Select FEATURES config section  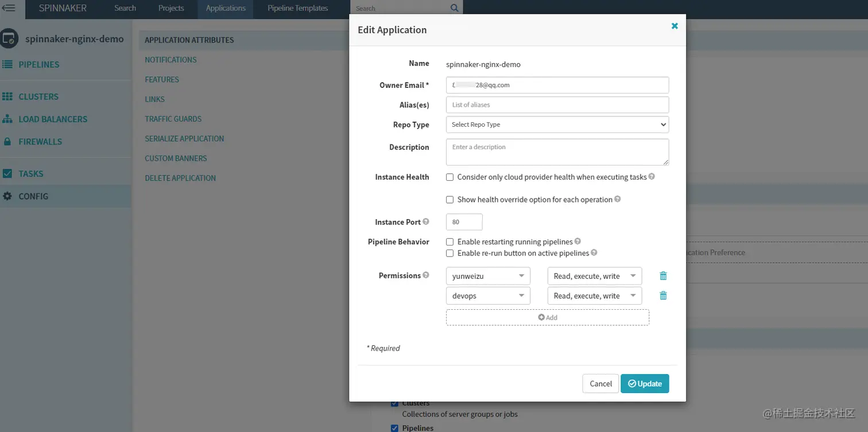tap(162, 79)
